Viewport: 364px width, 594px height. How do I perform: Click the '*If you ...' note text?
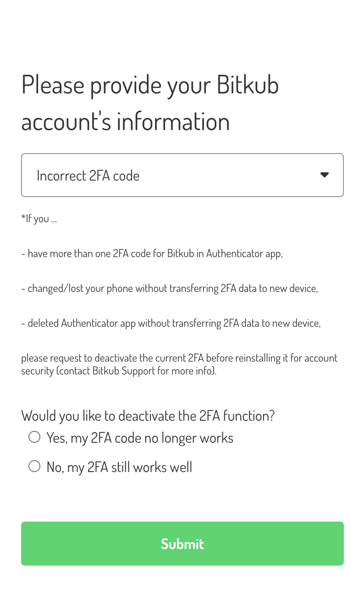[39, 218]
